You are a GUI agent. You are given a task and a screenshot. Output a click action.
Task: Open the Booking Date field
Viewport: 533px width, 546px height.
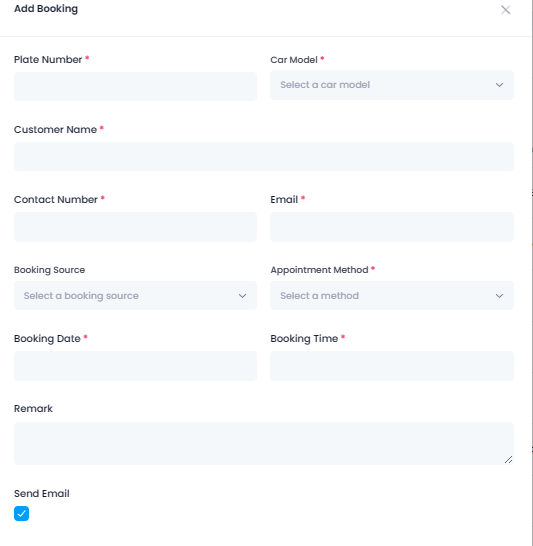pos(135,366)
